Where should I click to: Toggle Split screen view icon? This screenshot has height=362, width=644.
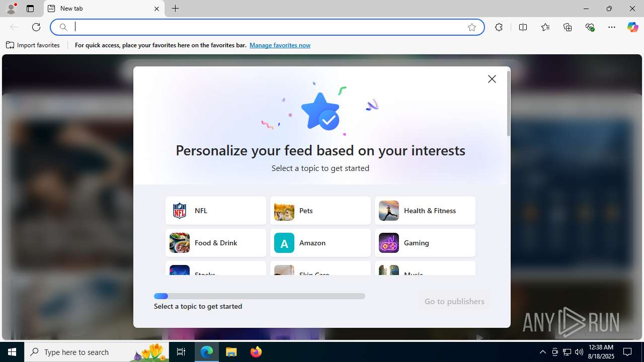click(523, 27)
